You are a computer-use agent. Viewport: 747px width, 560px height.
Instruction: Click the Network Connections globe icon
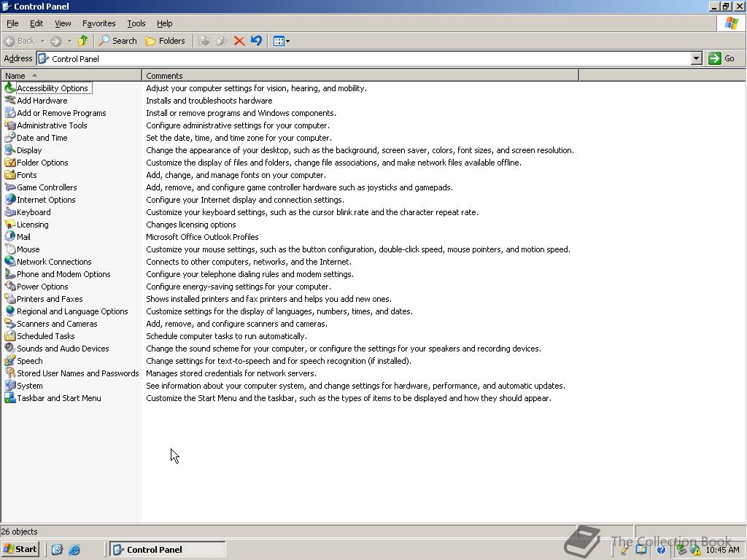(x=9, y=262)
